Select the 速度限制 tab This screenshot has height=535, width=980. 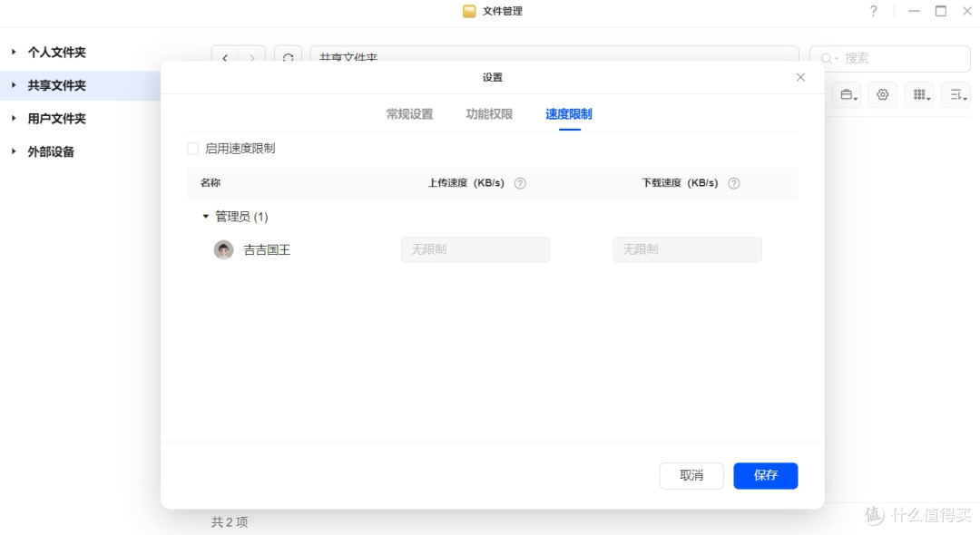(x=569, y=114)
